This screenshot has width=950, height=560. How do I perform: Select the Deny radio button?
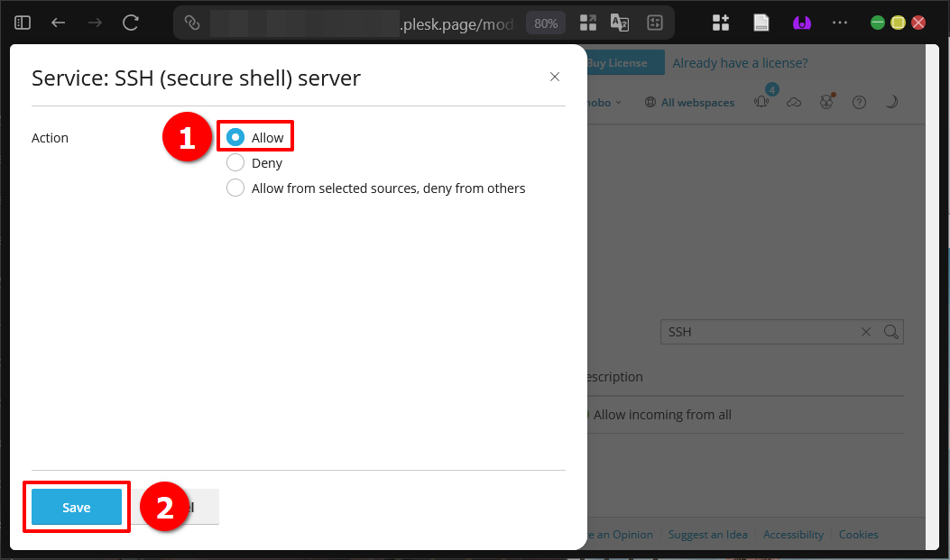(x=235, y=162)
